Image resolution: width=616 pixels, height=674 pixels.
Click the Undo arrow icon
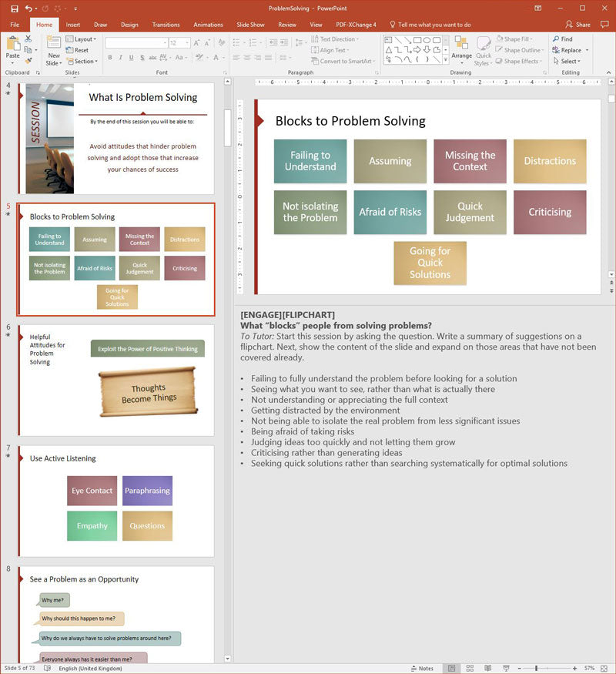[x=28, y=8]
